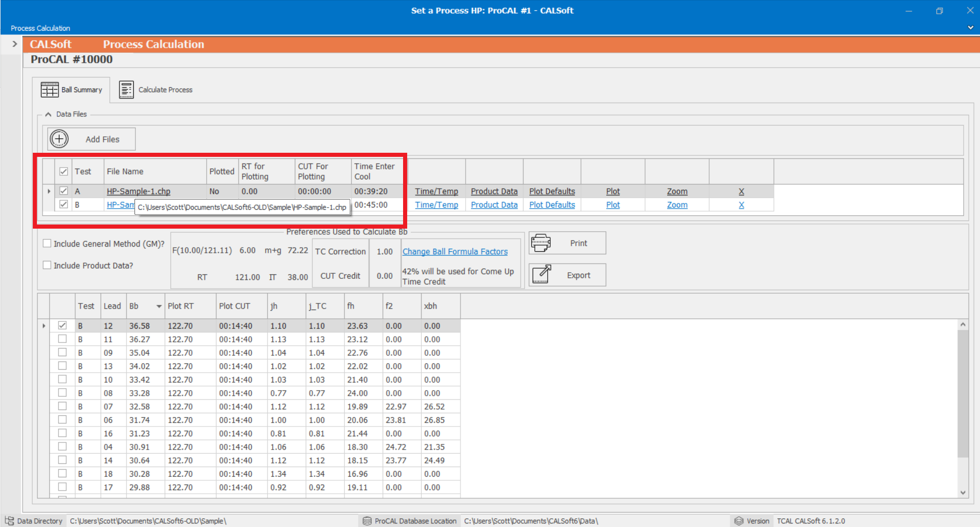Viewport: 980px width, 527px height.
Task: Open the Bb column dropdown arrow
Action: 159,306
